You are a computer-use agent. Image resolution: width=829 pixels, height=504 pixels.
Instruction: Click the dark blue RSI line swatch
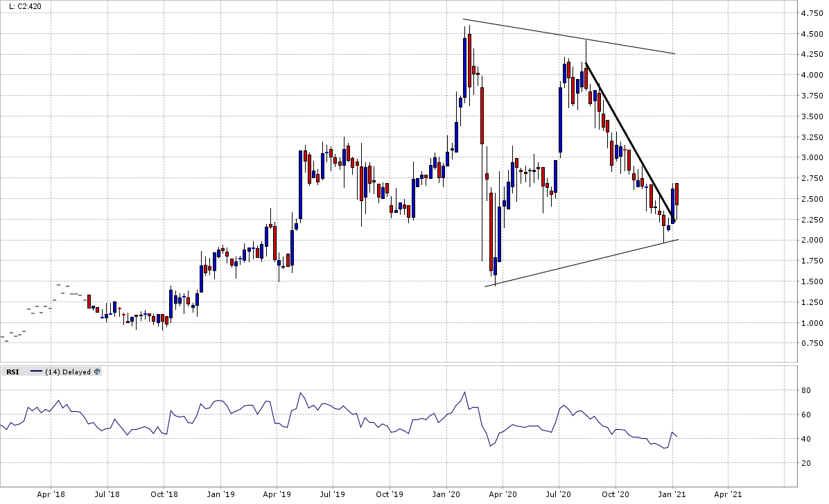point(36,372)
